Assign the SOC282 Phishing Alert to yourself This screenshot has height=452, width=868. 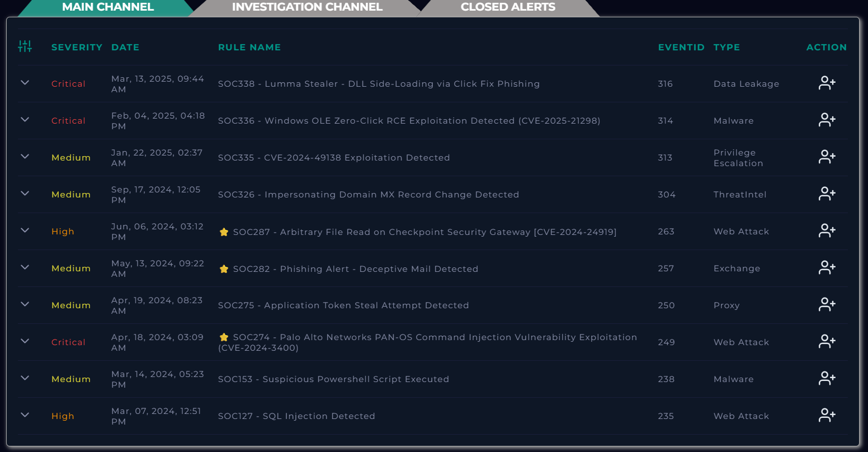point(827,268)
